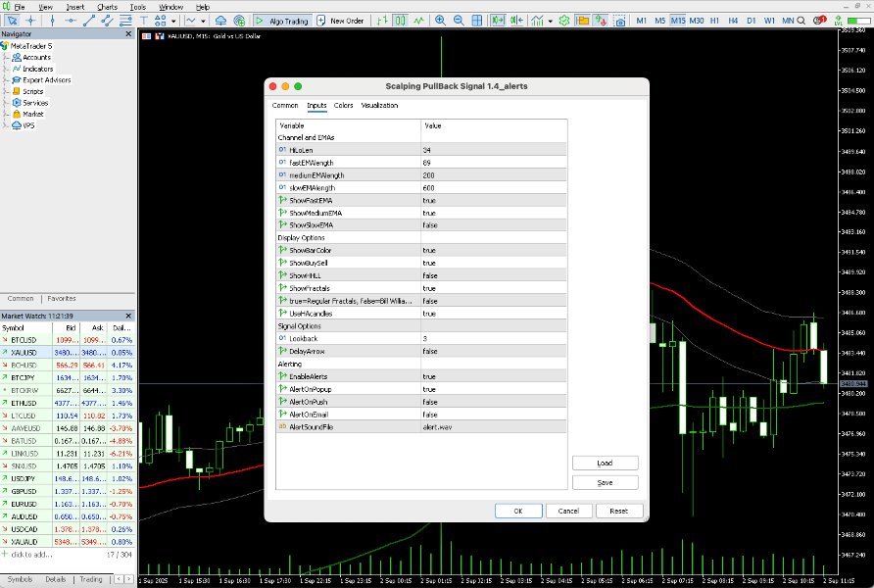Click OK in the indicator dialog
Viewport: 874px width, 588px height.
(518, 511)
